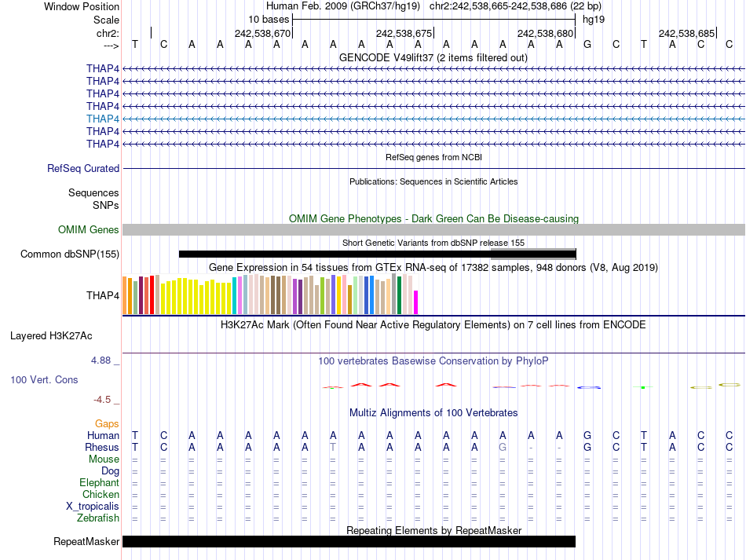Image resolution: width=746 pixels, height=560 pixels.
Task: Click the Window Position label
Action: pyautogui.click(x=82, y=6)
